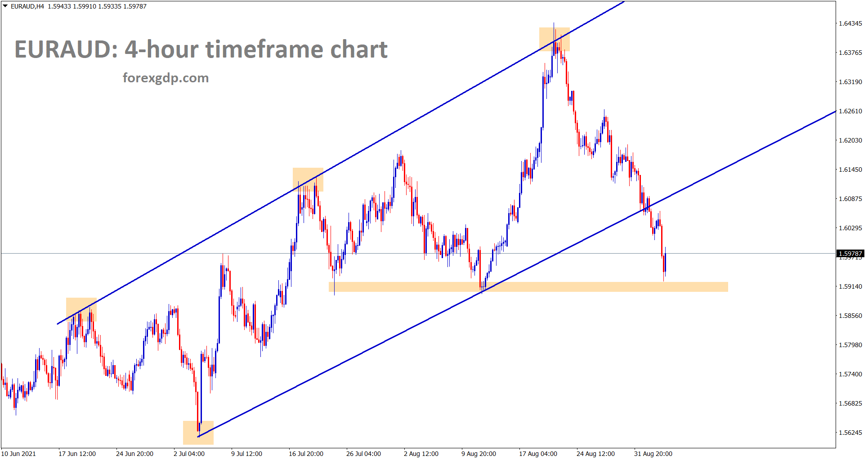Click the 16 Jul 20:00 time label
Screen dimensions: 868x460
(306, 454)
